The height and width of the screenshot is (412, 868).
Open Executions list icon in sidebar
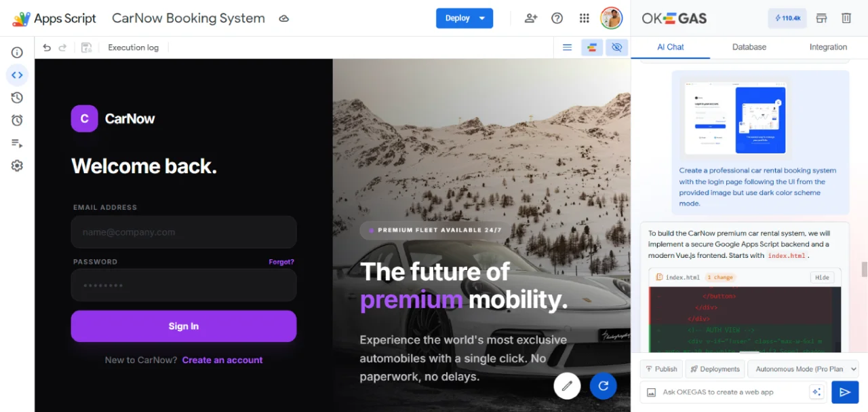(17, 143)
